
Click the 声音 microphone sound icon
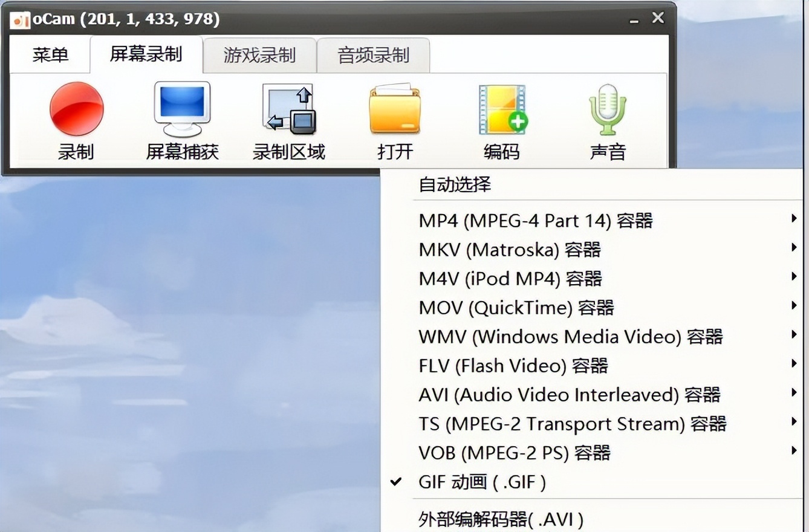[x=606, y=109]
